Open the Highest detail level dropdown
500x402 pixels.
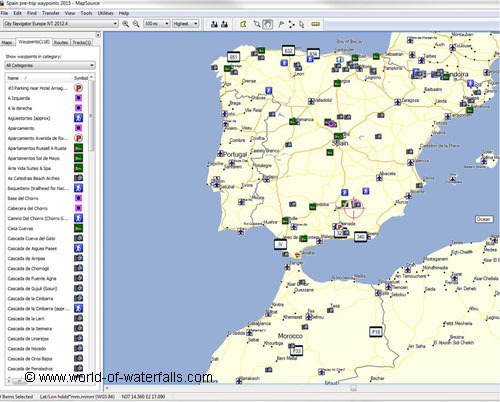point(185,24)
